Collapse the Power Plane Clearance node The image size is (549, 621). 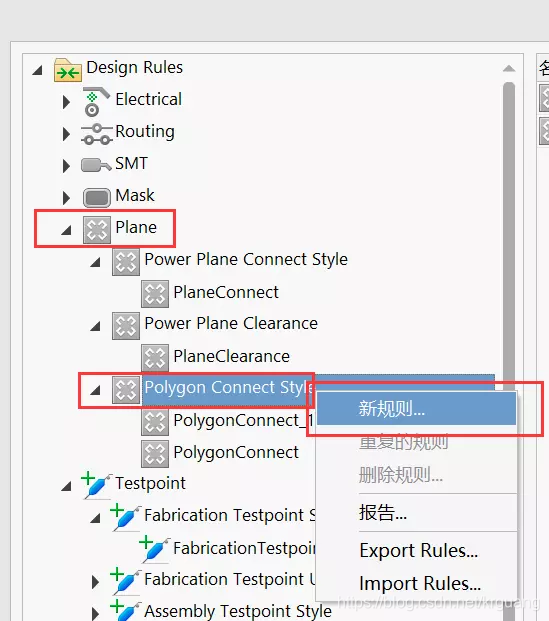point(95,326)
